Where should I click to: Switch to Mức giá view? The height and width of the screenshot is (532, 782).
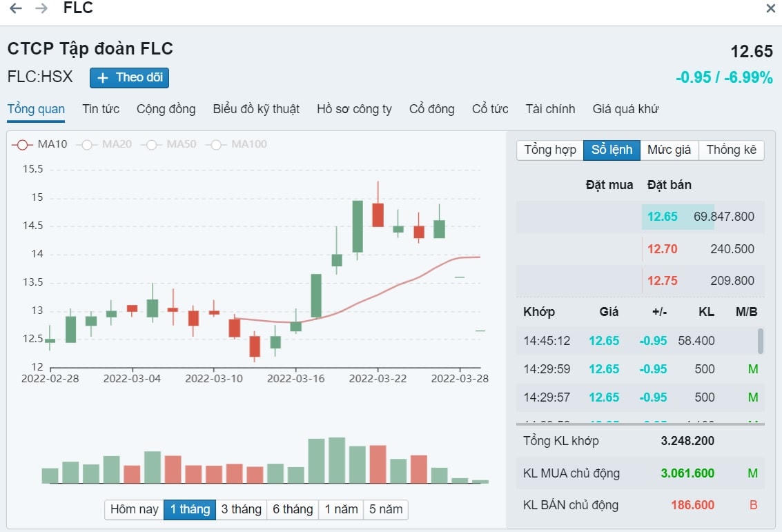[669, 150]
